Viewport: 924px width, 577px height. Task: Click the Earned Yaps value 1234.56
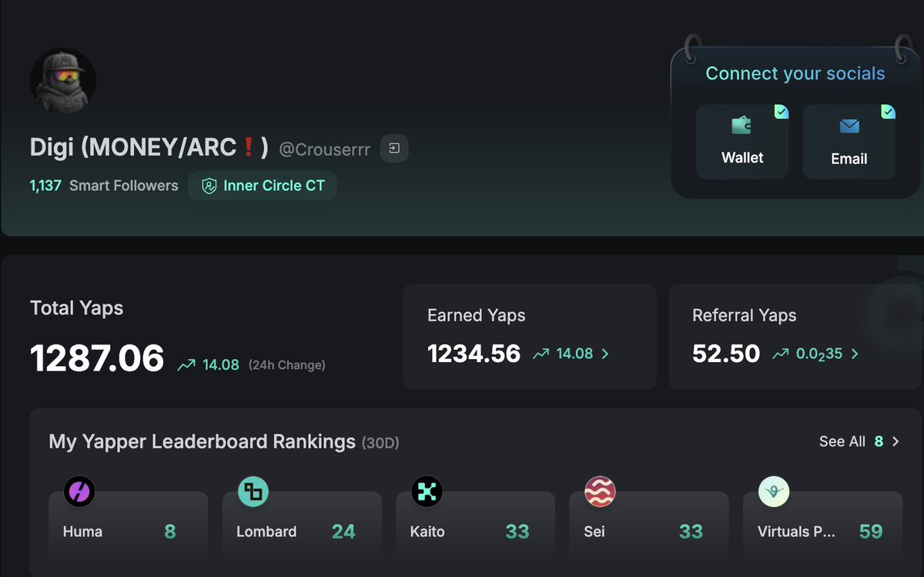coord(474,354)
